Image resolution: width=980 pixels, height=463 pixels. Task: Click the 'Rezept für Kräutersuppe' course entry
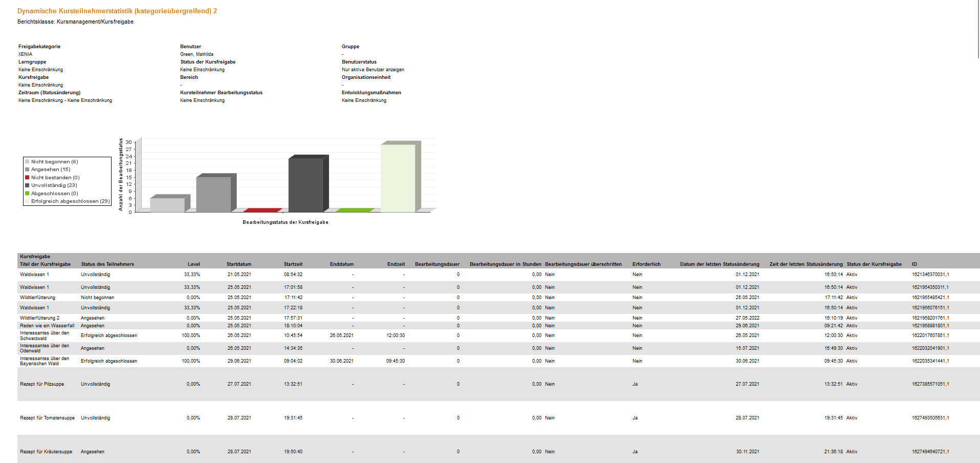pos(46,452)
